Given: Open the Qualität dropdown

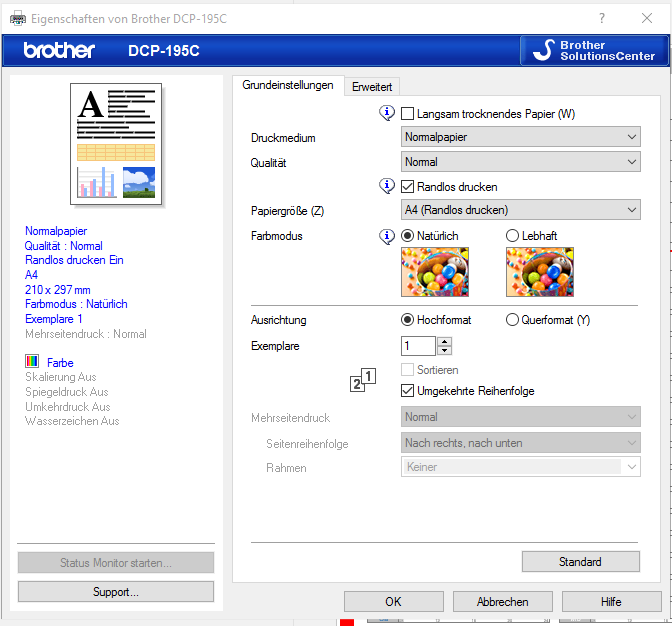Looking at the screenshot, I should click(521, 162).
